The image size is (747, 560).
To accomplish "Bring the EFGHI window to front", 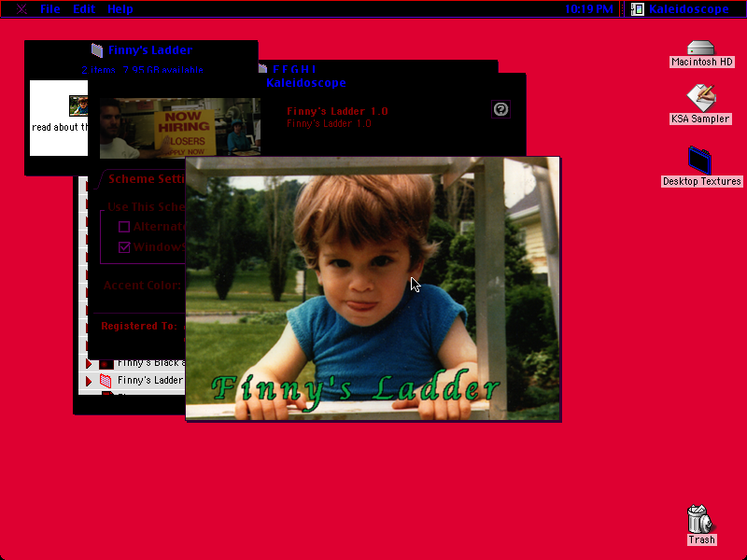I will click(x=379, y=67).
